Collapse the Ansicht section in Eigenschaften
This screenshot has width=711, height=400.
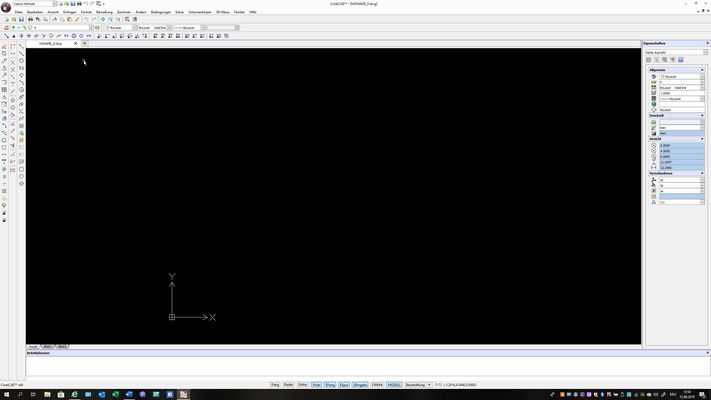point(702,139)
